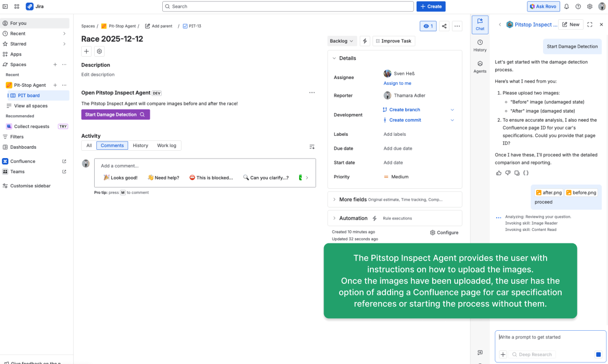Select the Comments activity tab
The image size is (608, 364).
(112, 146)
